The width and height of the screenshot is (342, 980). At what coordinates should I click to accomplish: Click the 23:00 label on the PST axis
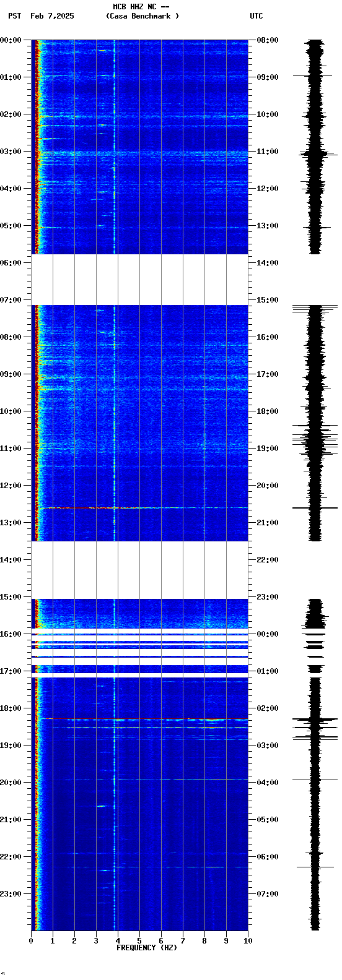pyautogui.click(x=11, y=894)
